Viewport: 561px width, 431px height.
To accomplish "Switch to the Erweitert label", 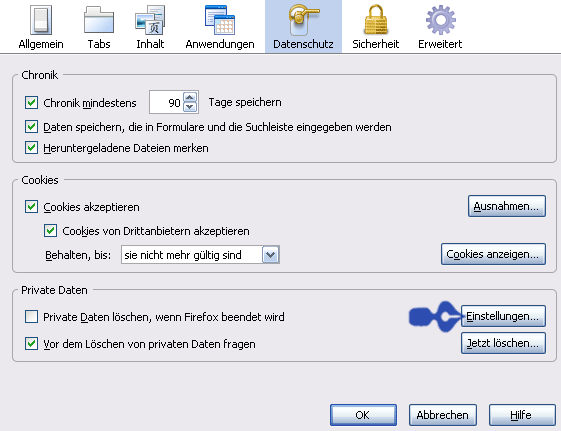I will coord(440,44).
